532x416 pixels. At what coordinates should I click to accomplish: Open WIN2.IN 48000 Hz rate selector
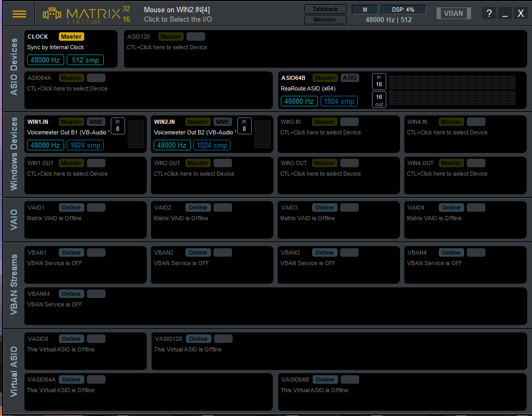(x=172, y=146)
